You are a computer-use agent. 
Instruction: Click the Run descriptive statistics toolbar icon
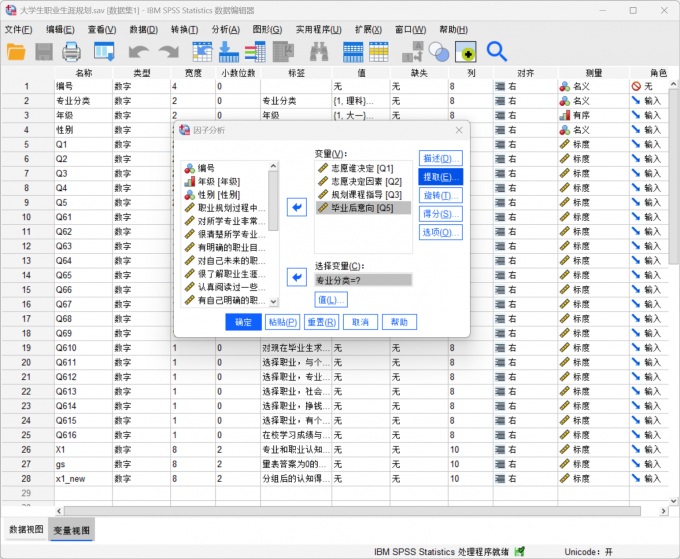[284, 52]
